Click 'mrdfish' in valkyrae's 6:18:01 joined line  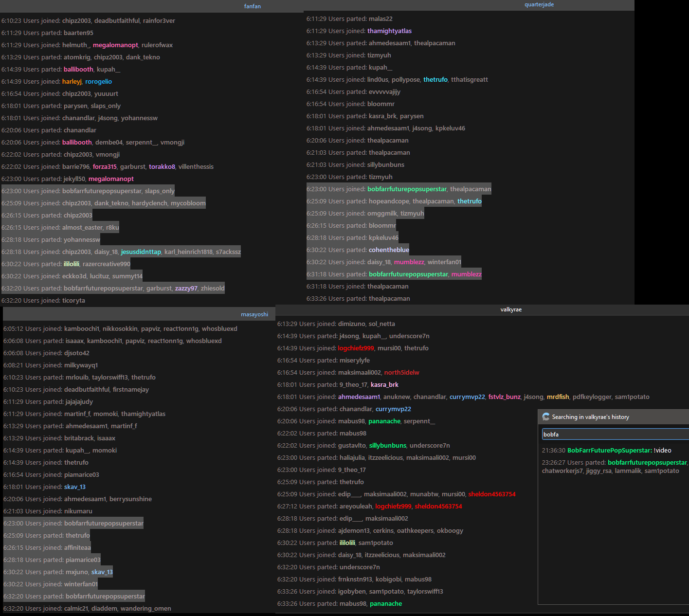click(x=558, y=397)
